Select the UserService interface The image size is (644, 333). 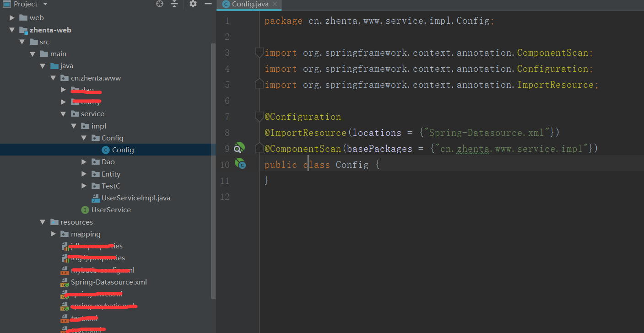pos(111,210)
